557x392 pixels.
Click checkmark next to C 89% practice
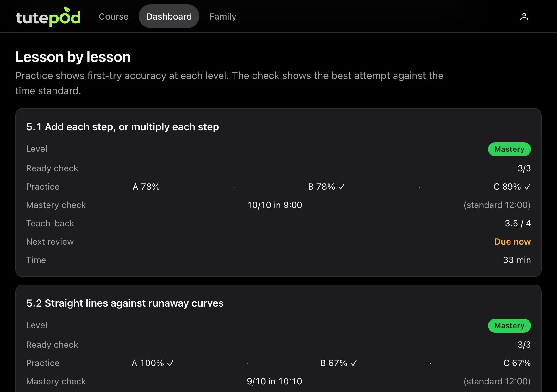(527, 187)
